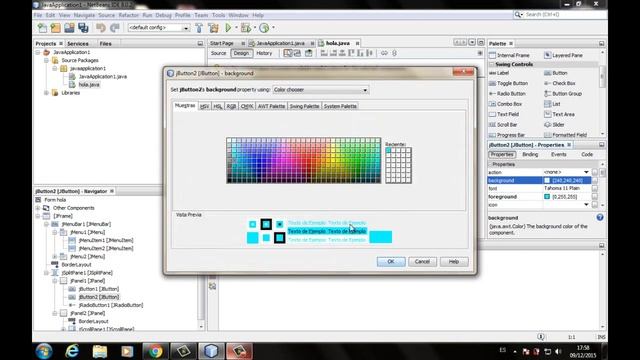
Task: Open the JavaApplication1.java editor tab
Action: pos(280,43)
